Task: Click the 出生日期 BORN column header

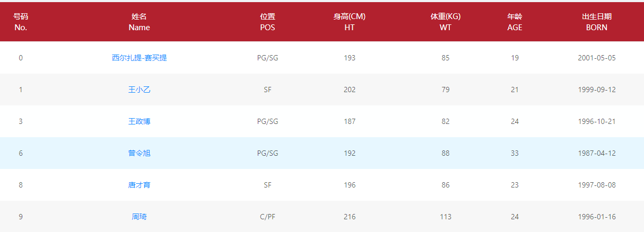Action: pos(596,22)
